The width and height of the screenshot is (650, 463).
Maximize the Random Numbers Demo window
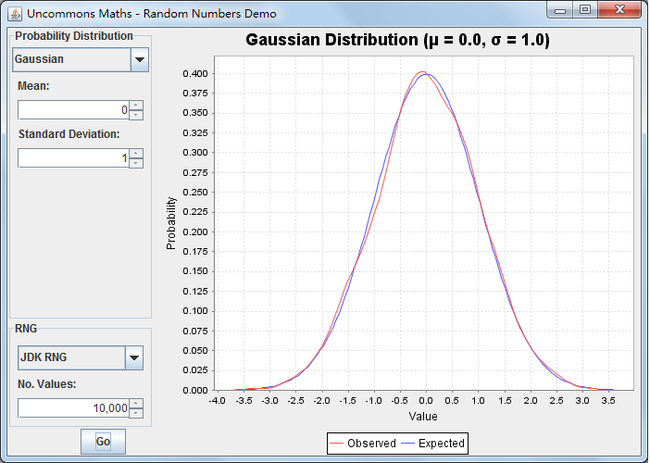585,10
